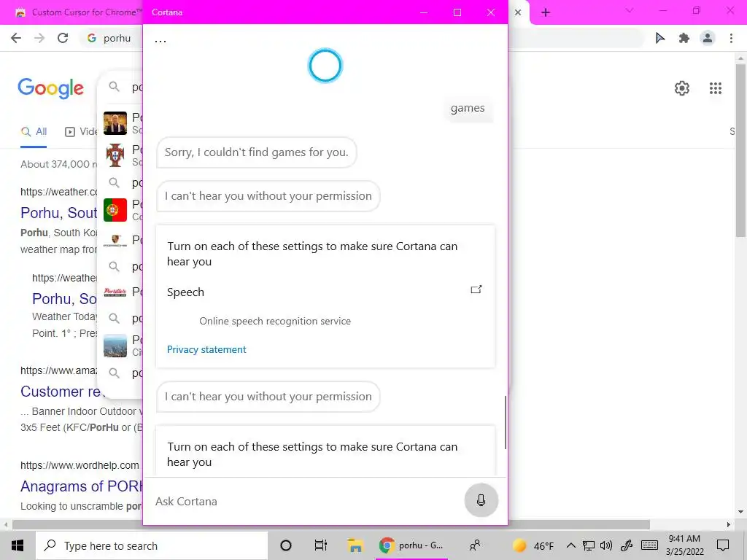Viewport: 747px width, 560px height.
Task: Go back in Chrome
Action: (x=16, y=38)
